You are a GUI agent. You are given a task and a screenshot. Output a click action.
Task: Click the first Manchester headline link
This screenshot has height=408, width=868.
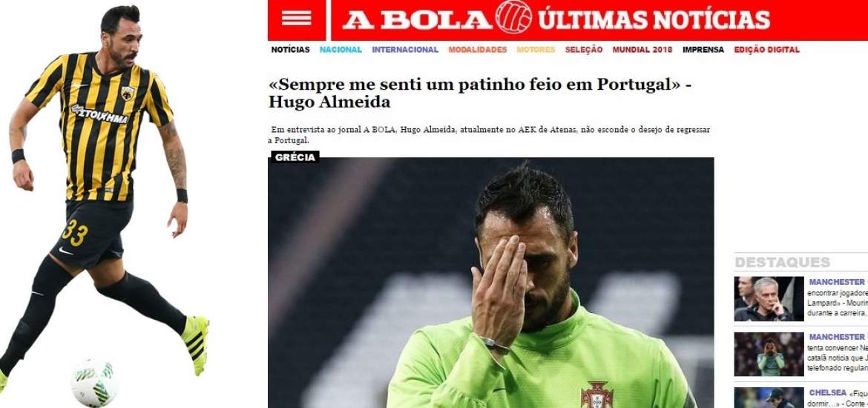click(x=836, y=282)
